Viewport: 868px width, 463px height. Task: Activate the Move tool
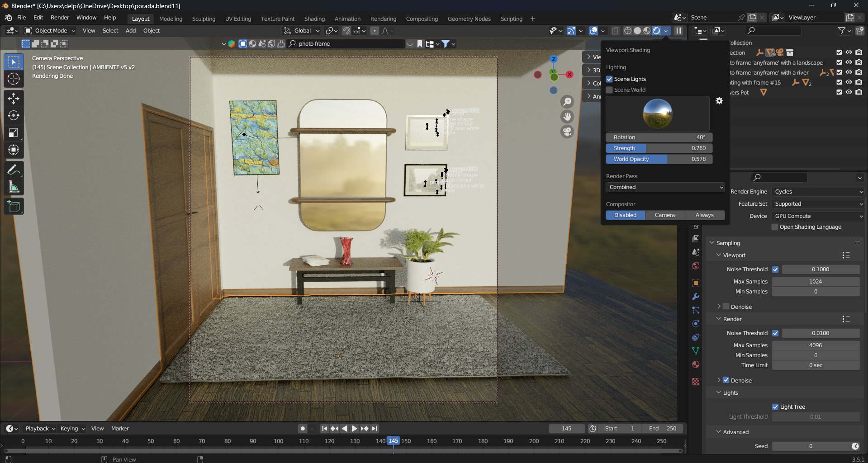(x=14, y=98)
